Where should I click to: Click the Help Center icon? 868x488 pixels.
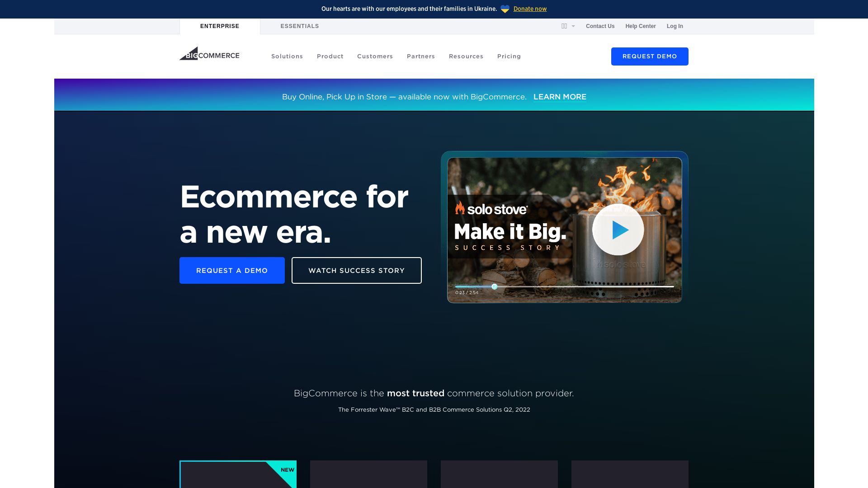(x=640, y=26)
